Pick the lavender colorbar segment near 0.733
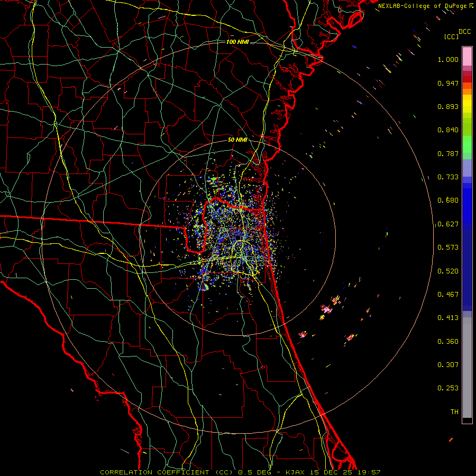 467,168
